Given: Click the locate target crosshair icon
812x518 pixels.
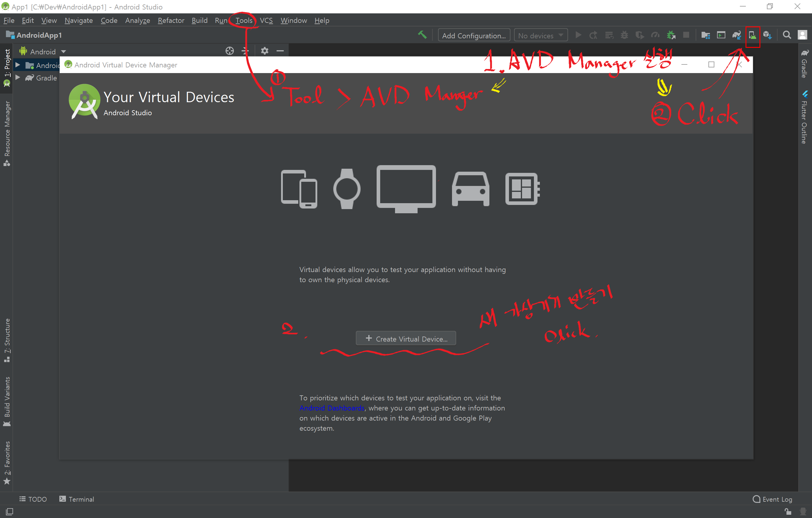Looking at the screenshot, I should [230, 51].
